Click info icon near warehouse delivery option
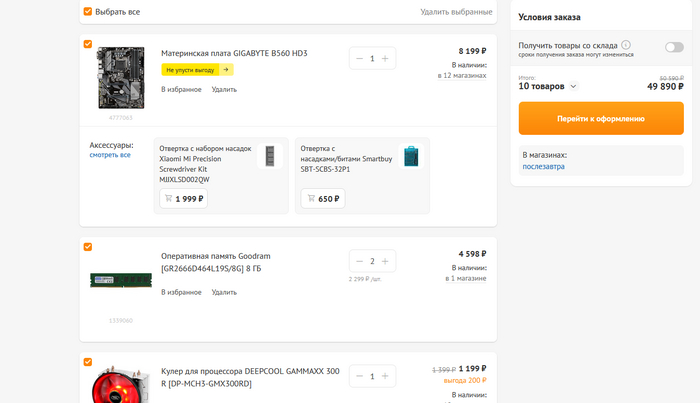 pyautogui.click(x=626, y=45)
